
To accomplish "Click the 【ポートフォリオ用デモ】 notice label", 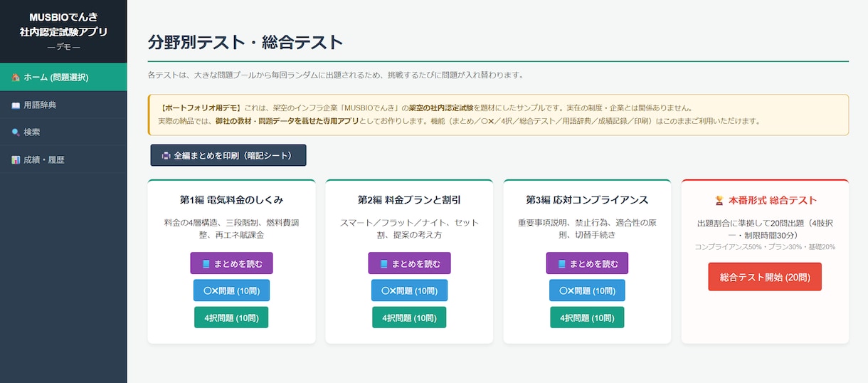I will 201,108.
